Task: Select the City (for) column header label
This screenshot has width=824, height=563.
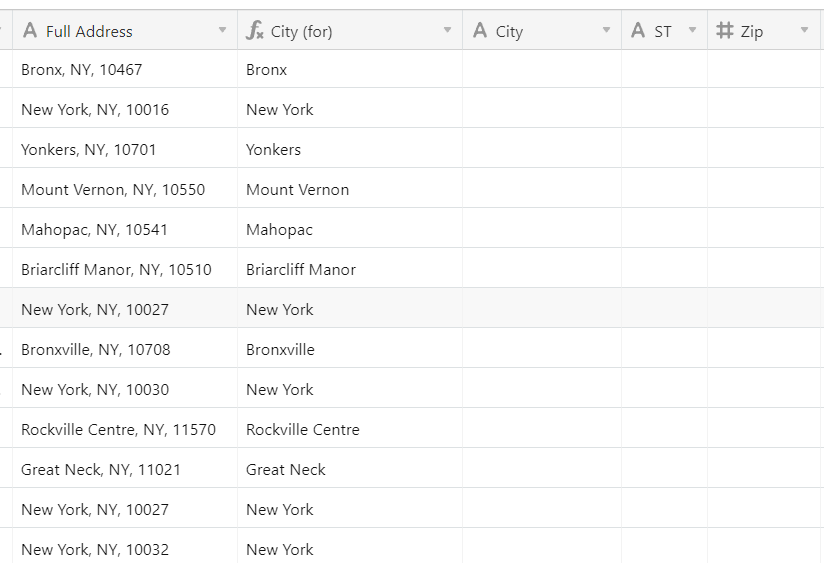Action: (x=302, y=32)
